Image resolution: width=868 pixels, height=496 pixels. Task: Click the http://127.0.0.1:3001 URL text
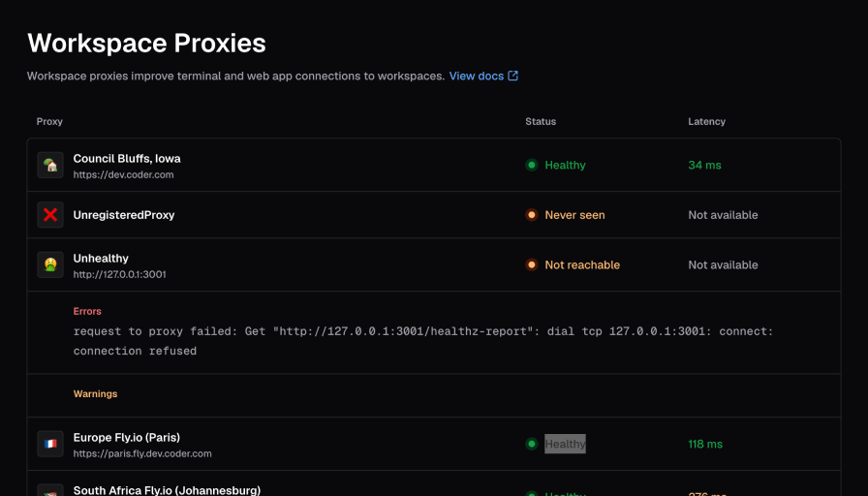pos(119,274)
